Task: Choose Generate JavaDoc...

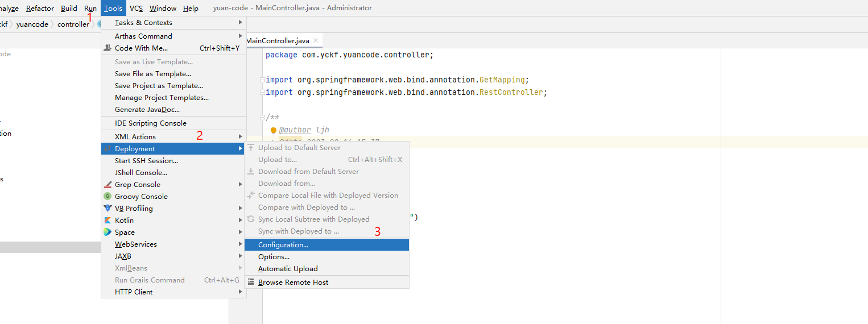Action: point(173,110)
